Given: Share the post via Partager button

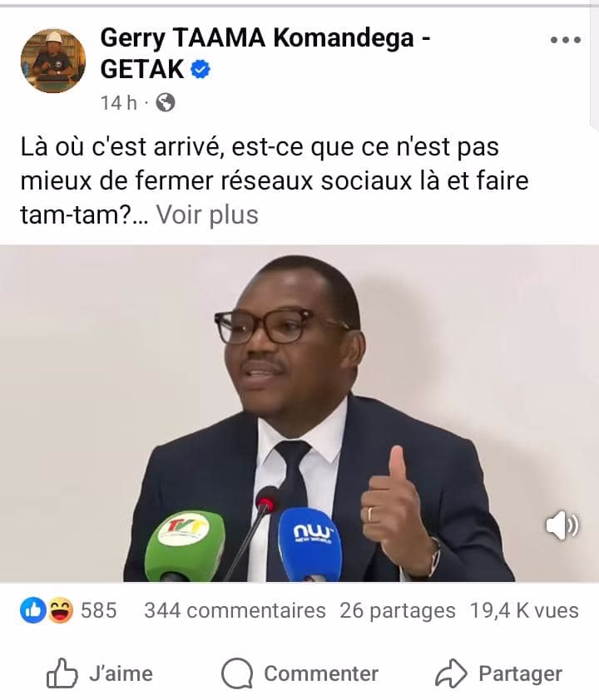Looking at the screenshot, I should point(498,673).
